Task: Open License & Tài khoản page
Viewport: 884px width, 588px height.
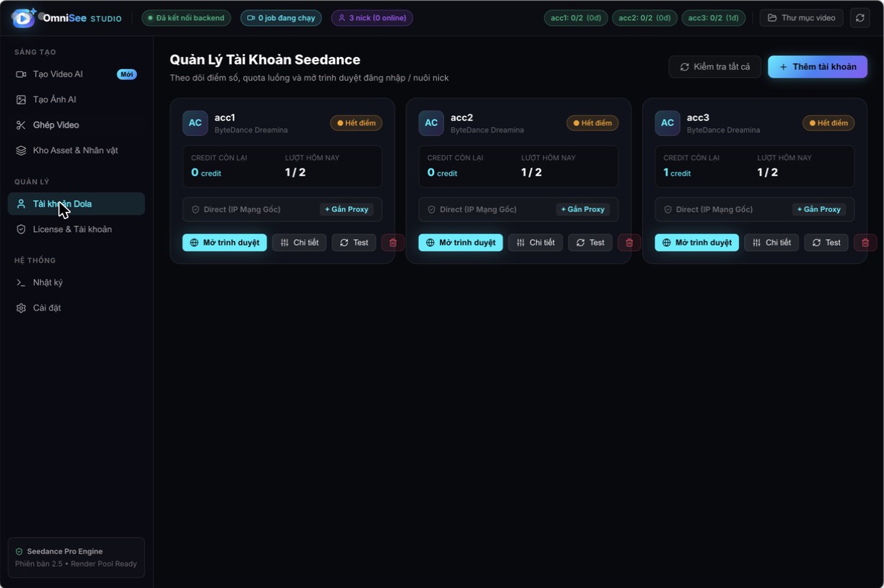Action: tap(76, 229)
